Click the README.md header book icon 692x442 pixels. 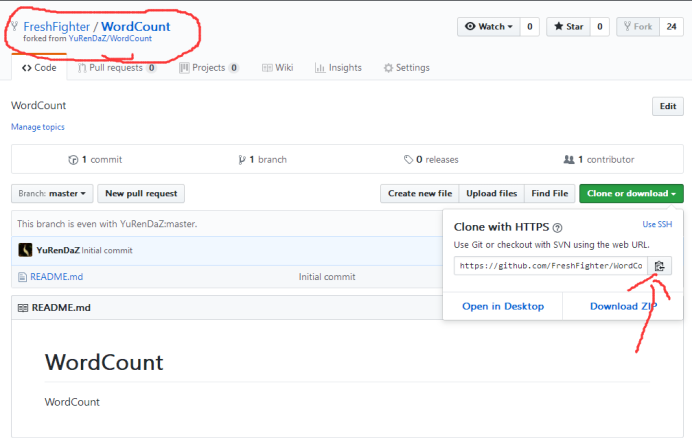tap(23, 308)
